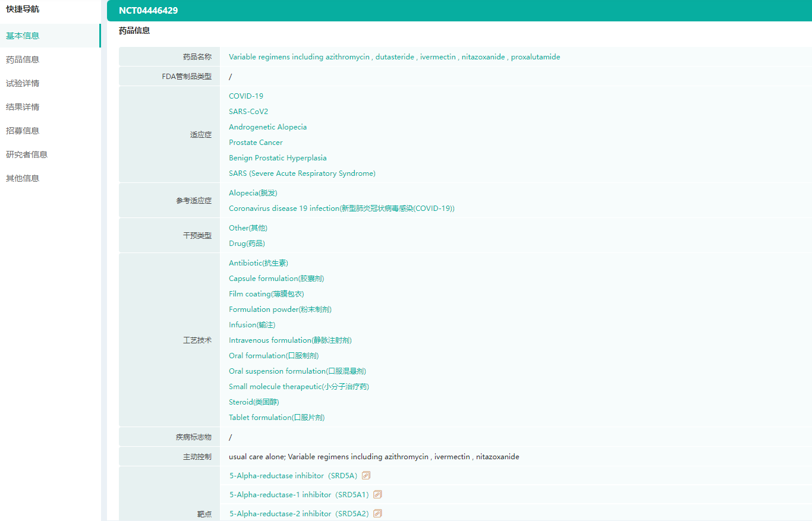The width and height of the screenshot is (812, 521).
Task: Click edit icon beside SRD5A2 inhibitor
Action: click(x=377, y=513)
